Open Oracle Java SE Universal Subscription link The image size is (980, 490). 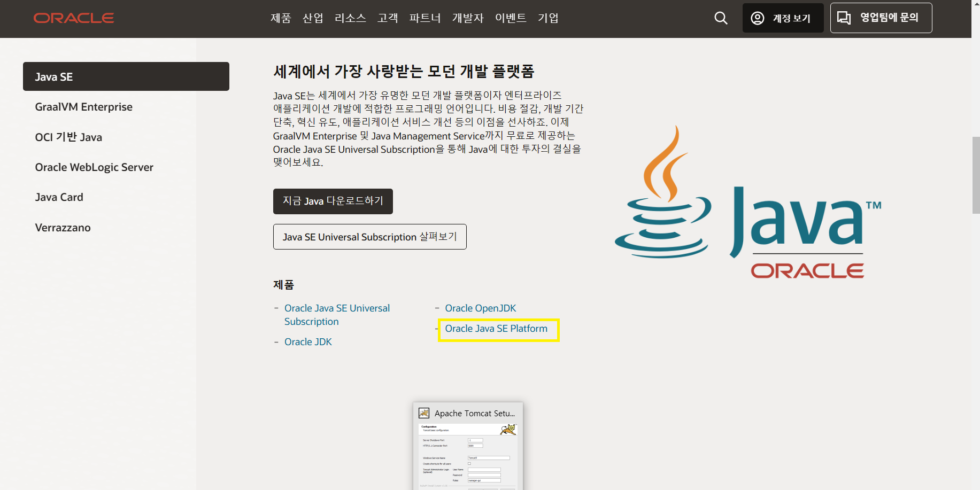click(337, 315)
